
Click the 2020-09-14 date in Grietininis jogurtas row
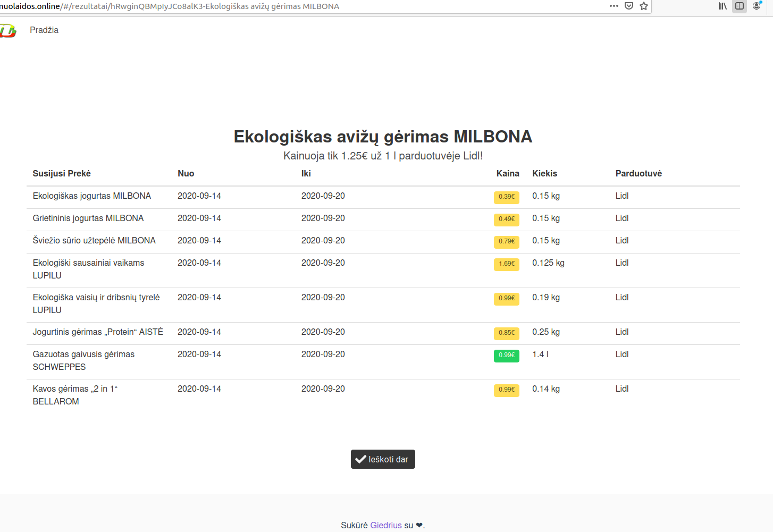[x=199, y=218]
